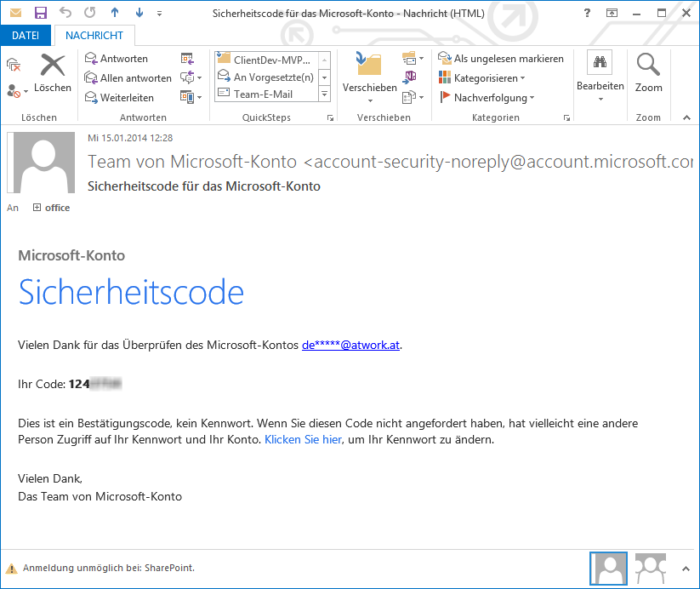The height and width of the screenshot is (589, 700).
Task: Click the Löschen delete button
Action: [53, 73]
